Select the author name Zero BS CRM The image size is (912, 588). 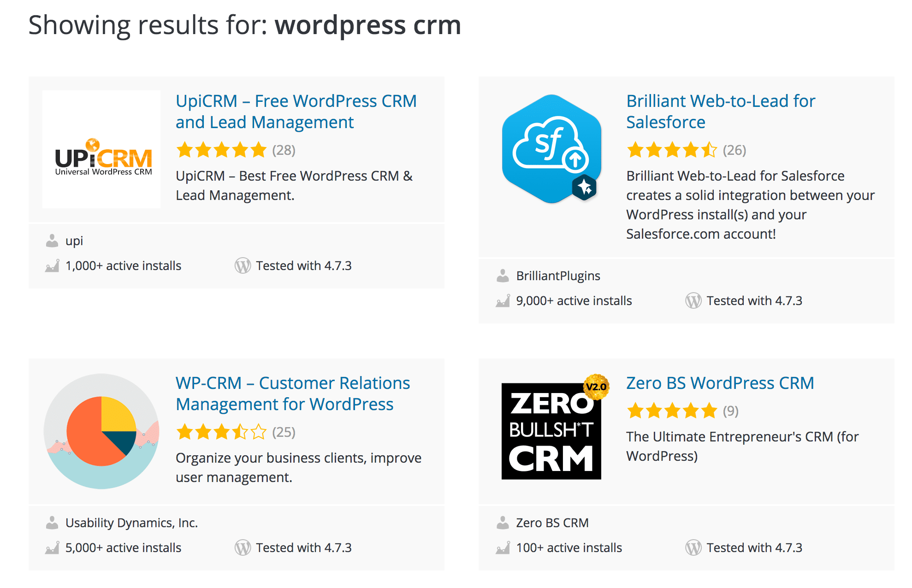pyautogui.click(x=552, y=523)
